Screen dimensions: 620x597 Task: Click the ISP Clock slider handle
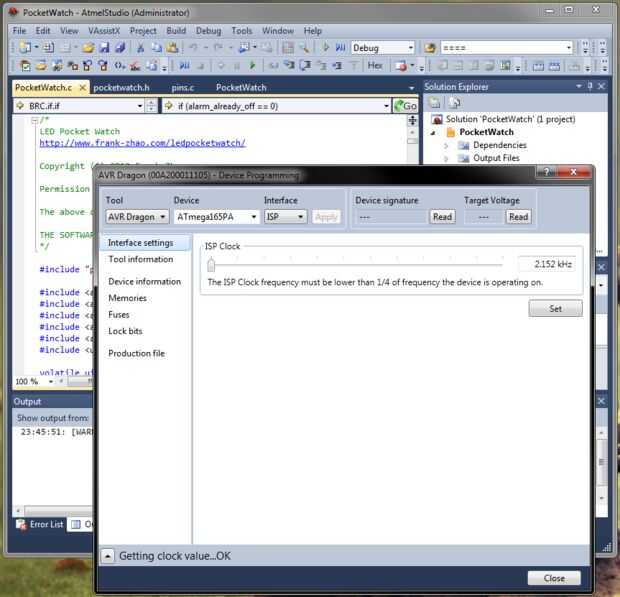click(211, 264)
